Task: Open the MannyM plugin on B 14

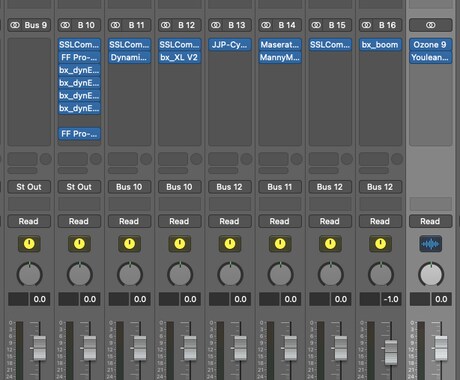Action: pyautogui.click(x=280, y=57)
